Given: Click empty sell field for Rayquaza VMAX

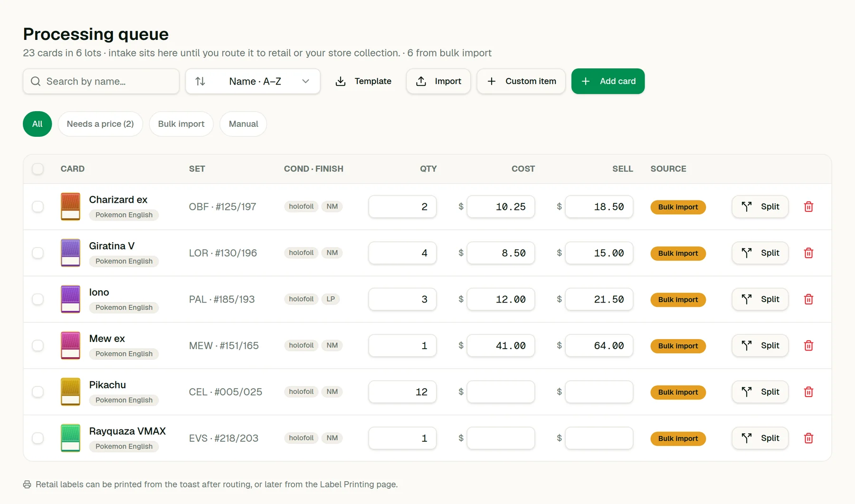Looking at the screenshot, I should point(599,438).
